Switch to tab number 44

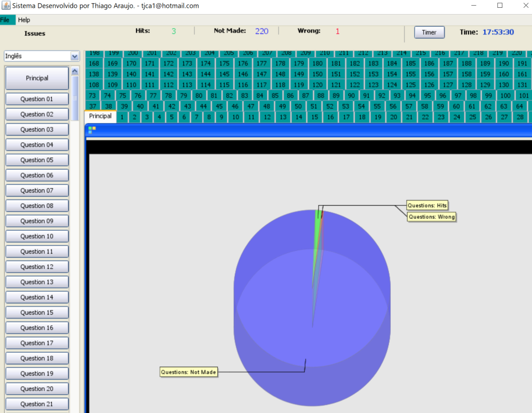(x=203, y=106)
